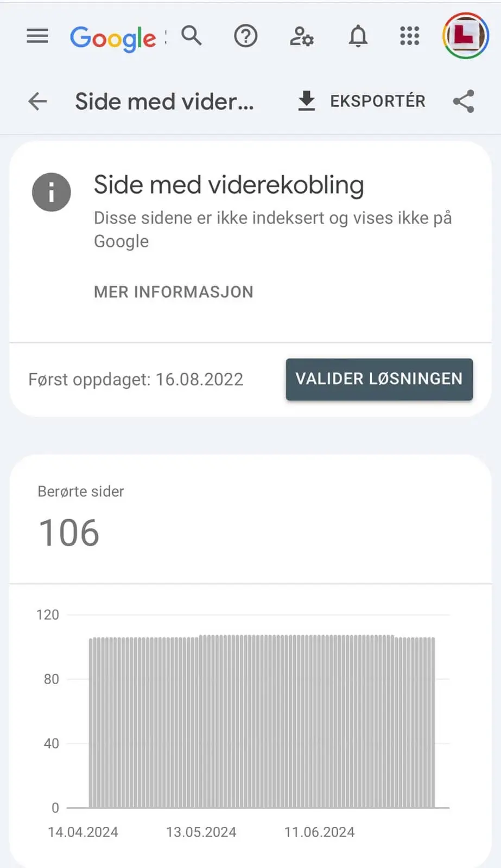Click the chart bar above 13.05.2024
Image resolution: width=501 pixels, height=868 pixels.
(x=201, y=722)
